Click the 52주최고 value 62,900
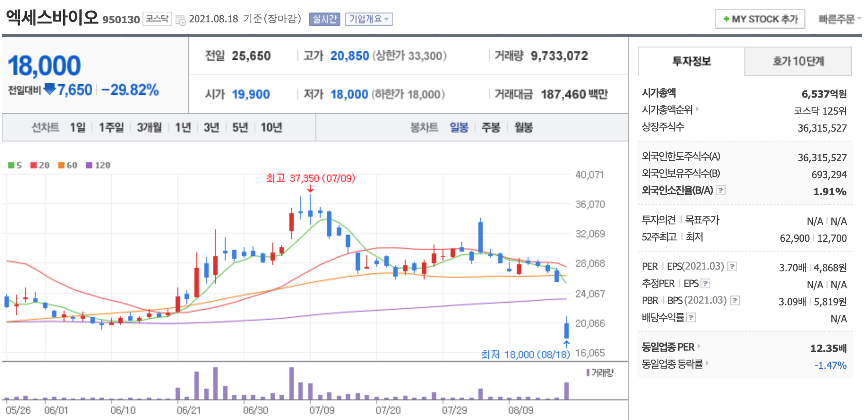 (x=795, y=238)
